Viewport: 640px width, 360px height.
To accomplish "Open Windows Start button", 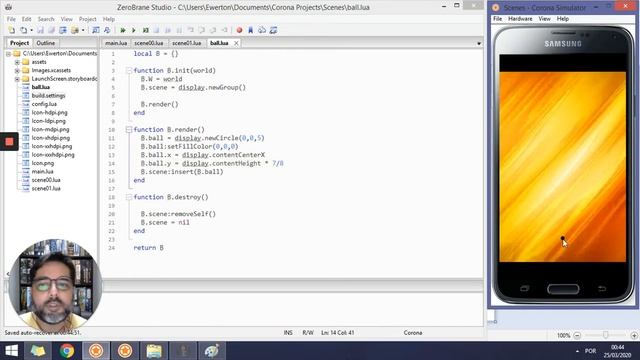I will tap(11, 351).
